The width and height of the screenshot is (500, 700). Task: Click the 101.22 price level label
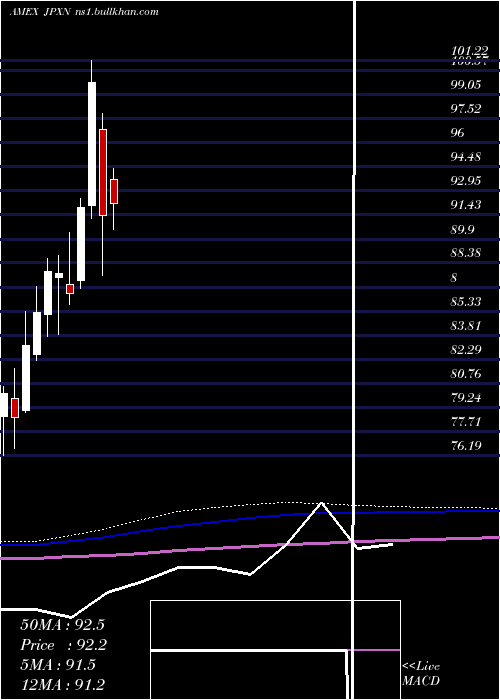tap(469, 51)
